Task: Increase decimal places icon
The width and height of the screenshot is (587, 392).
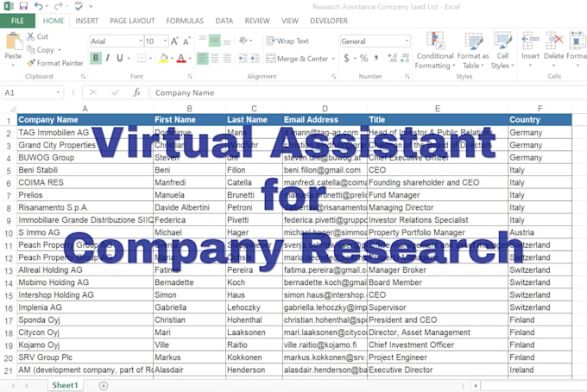Action: tap(392, 58)
